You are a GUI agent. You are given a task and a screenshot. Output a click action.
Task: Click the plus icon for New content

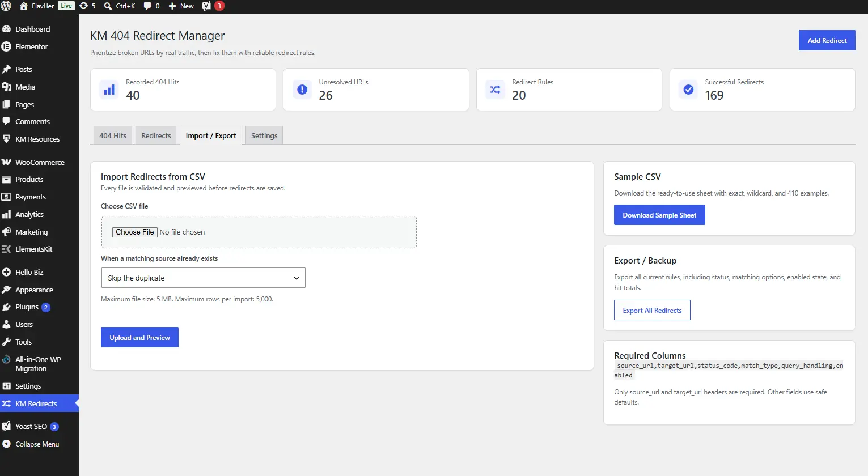click(172, 6)
